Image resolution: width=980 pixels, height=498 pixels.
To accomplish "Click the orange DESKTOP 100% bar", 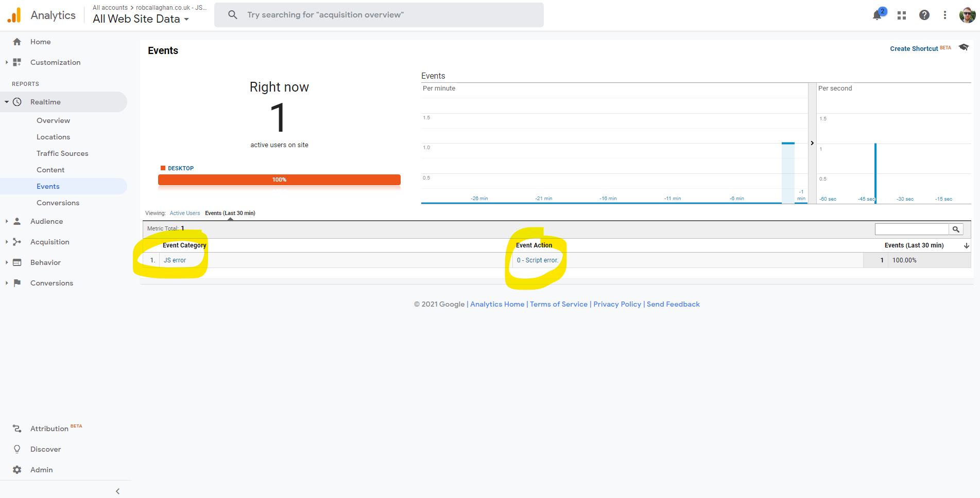I will (x=279, y=180).
